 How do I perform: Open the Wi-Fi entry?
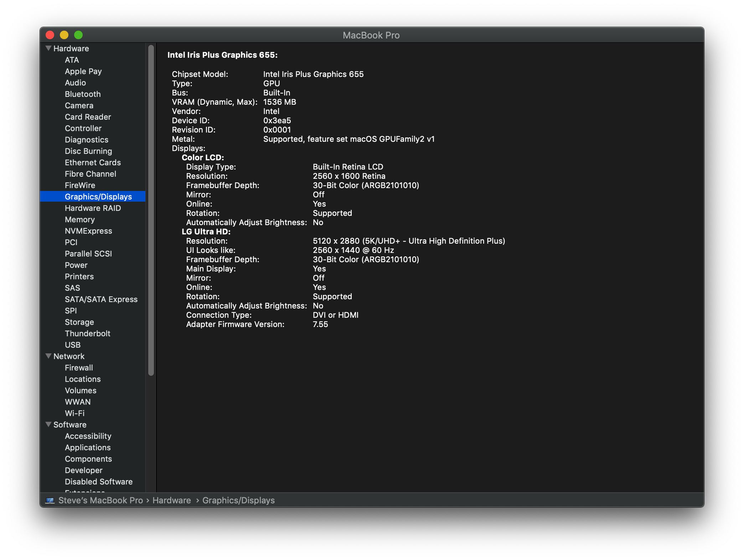74,413
